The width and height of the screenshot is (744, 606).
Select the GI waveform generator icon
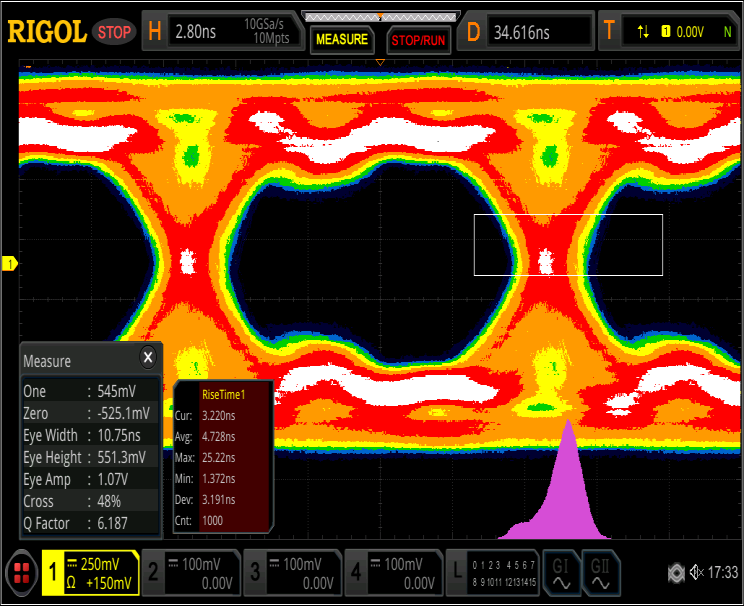(561, 573)
